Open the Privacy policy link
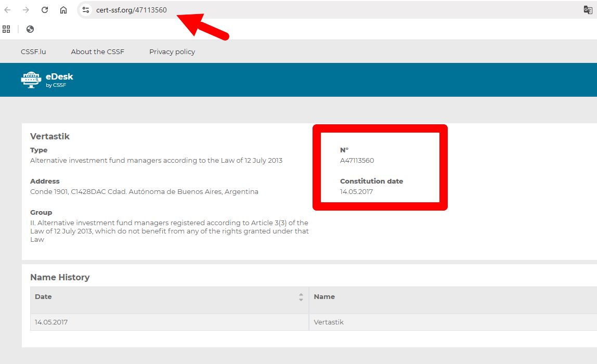The image size is (597, 364). [172, 52]
